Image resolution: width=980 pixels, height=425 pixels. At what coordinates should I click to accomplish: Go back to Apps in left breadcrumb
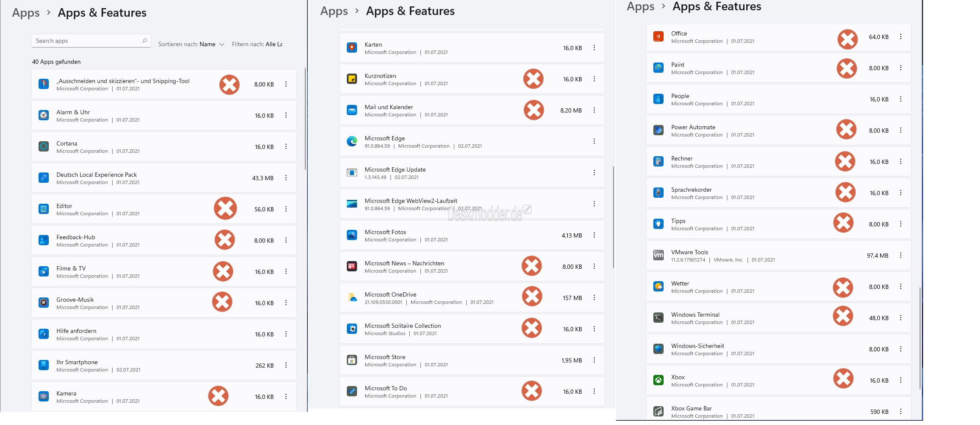tap(26, 13)
